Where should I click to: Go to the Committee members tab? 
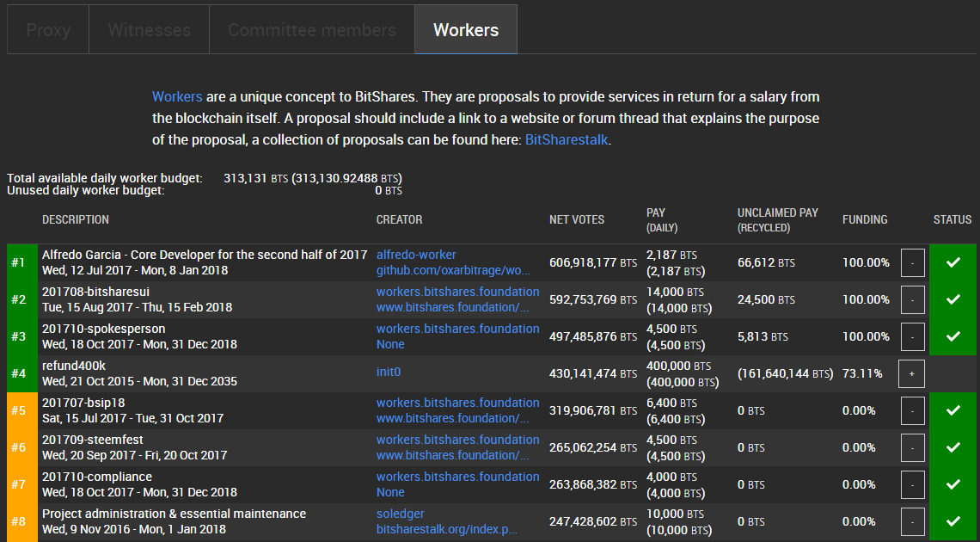(x=312, y=30)
